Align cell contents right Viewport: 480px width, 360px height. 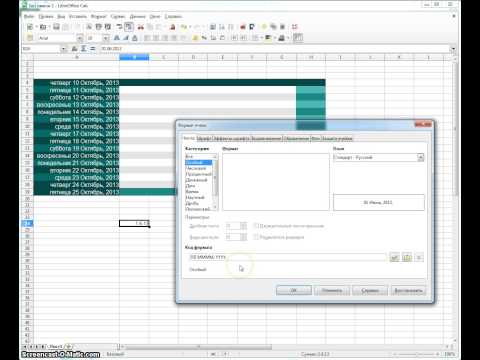coord(165,38)
